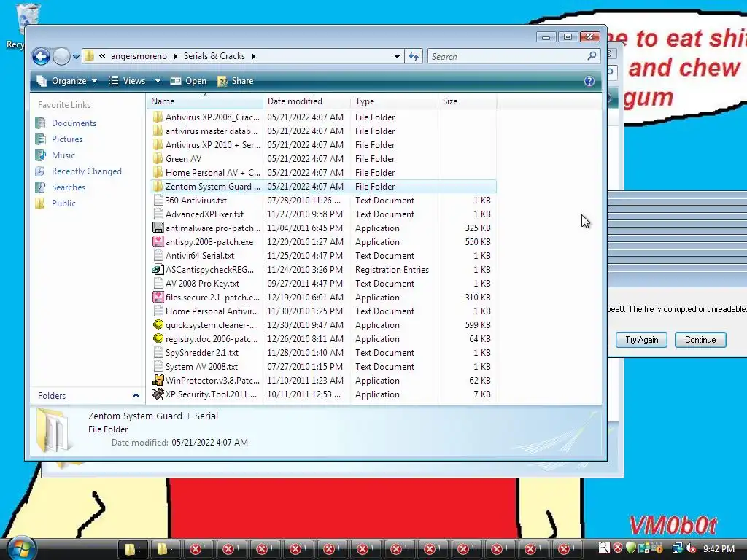
Task: Open Documents in Favorite Links
Action: (x=74, y=122)
